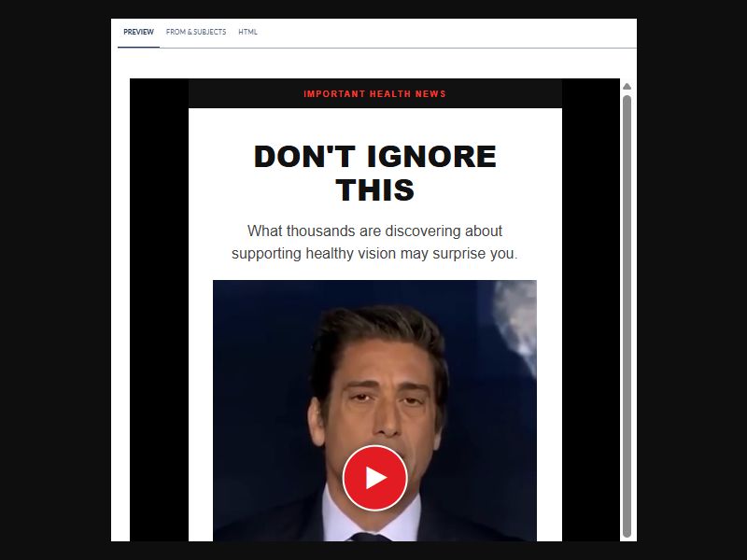The image size is (747, 560).
Task: Click the vertical scrollbar thumb
Action: 627,316
